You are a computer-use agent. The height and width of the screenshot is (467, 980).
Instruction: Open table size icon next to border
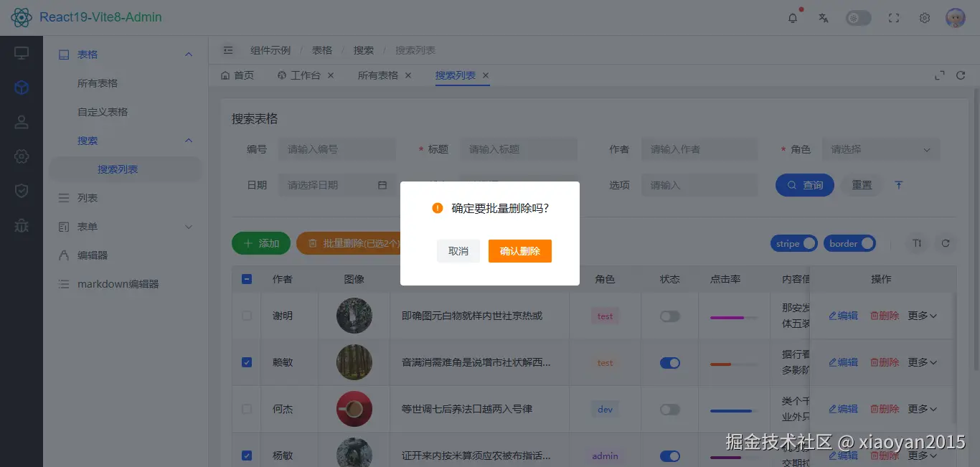coord(917,243)
